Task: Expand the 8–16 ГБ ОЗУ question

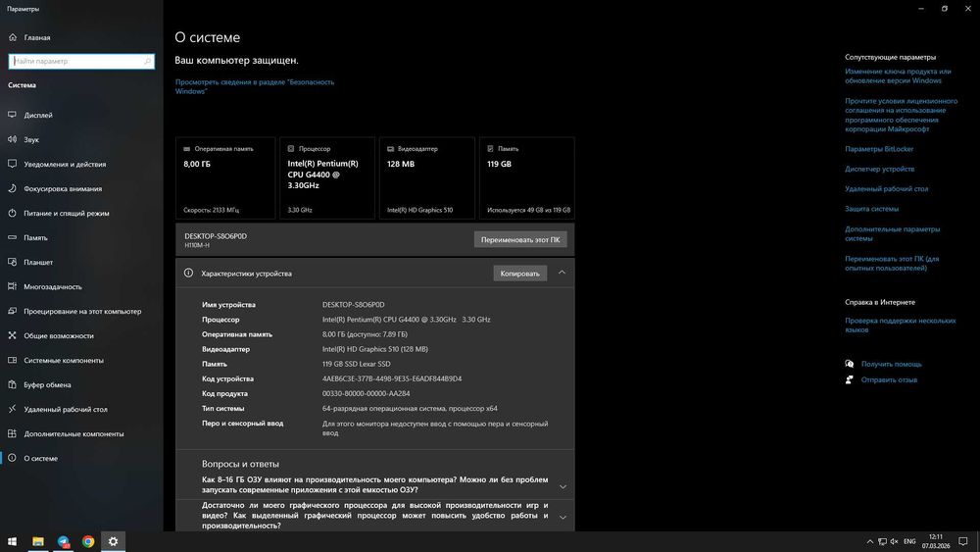Action: [563, 486]
